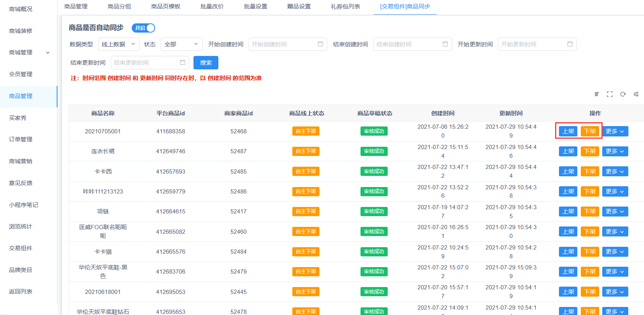Switch to the 批量改价 tab
Image resolution: width=644 pixels, height=315 pixels.
click(x=212, y=7)
